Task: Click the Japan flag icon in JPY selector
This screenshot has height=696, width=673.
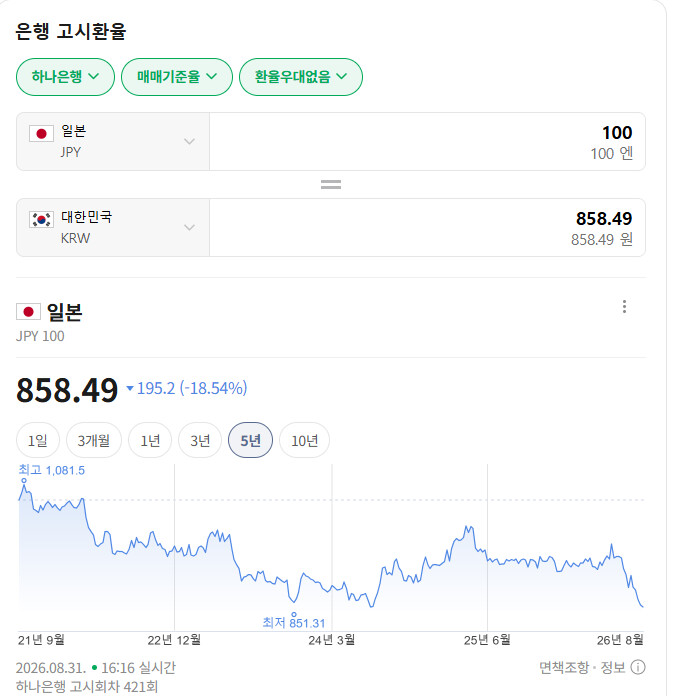Action: (x=41, y=134)
